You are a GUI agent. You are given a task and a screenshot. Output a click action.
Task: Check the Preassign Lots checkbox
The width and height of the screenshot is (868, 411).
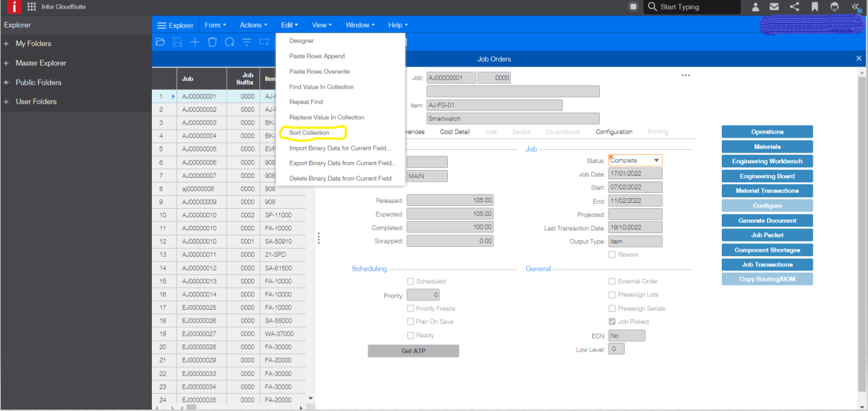click(x=612, y=295)
